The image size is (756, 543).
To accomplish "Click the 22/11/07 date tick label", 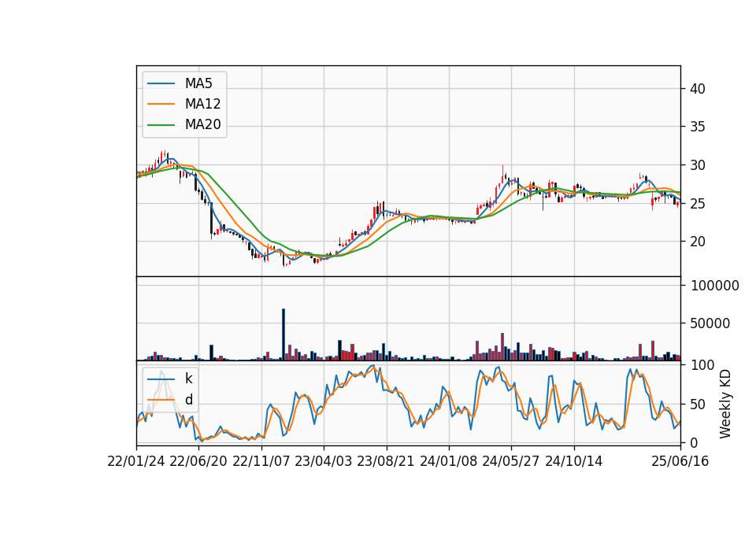I will [x=261, y=462].
